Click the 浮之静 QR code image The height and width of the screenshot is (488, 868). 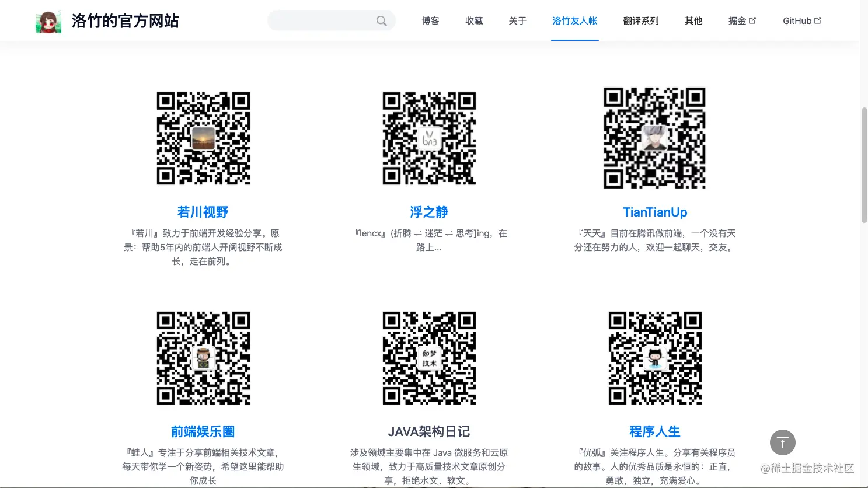(x=429, y=138)
